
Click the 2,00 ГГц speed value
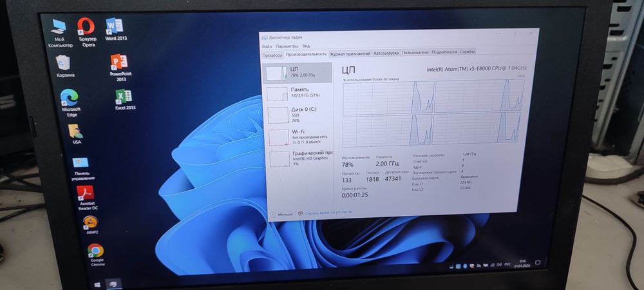(387, 164)
